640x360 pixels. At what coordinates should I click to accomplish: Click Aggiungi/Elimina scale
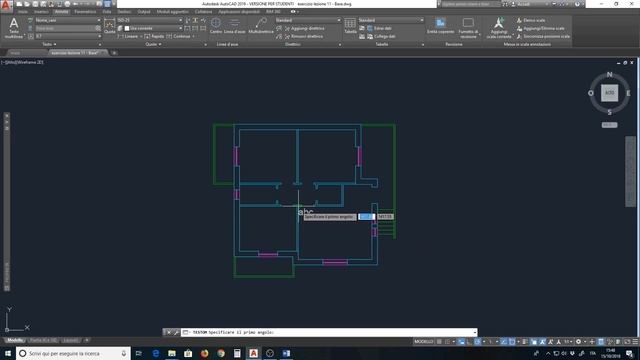(x=540, y=28)
